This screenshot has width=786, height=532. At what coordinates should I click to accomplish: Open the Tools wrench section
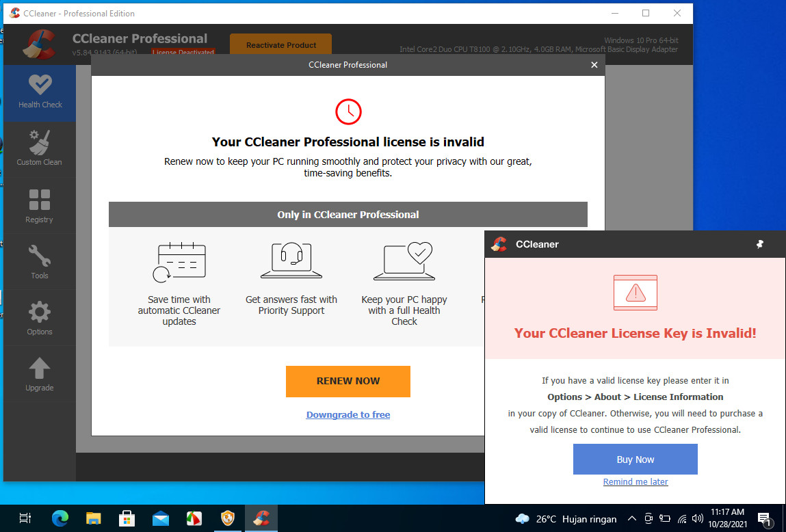39,262
